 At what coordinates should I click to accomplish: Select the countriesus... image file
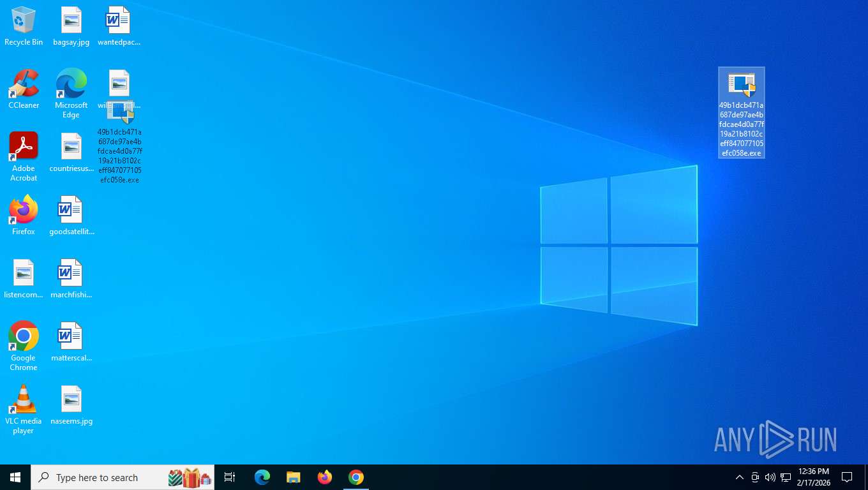[x=71, y=153]
